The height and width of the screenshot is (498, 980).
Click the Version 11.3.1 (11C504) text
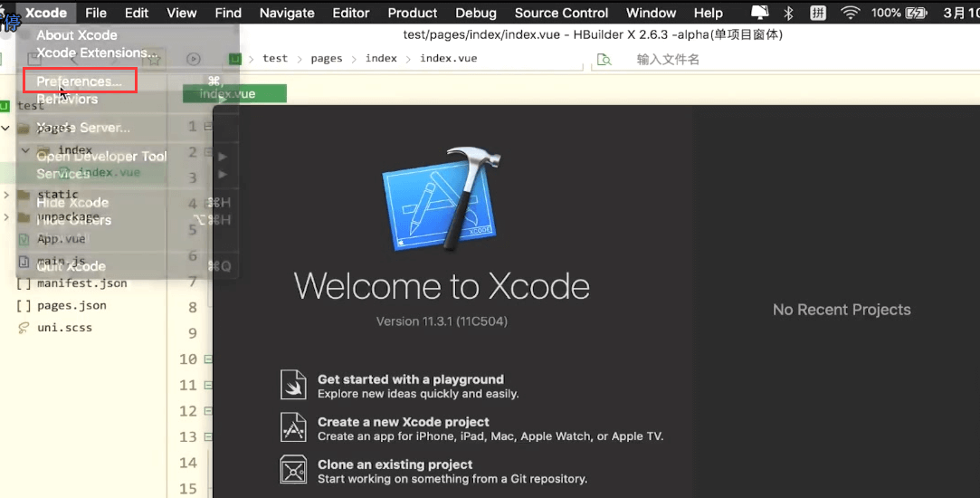point(442,321)
